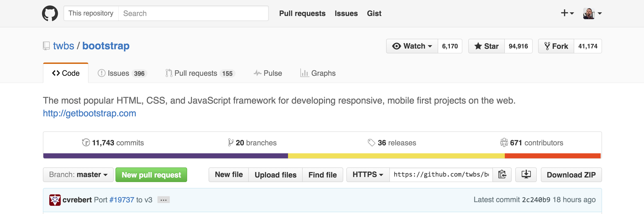Click the Upload files button

click(x=275, y=175)
